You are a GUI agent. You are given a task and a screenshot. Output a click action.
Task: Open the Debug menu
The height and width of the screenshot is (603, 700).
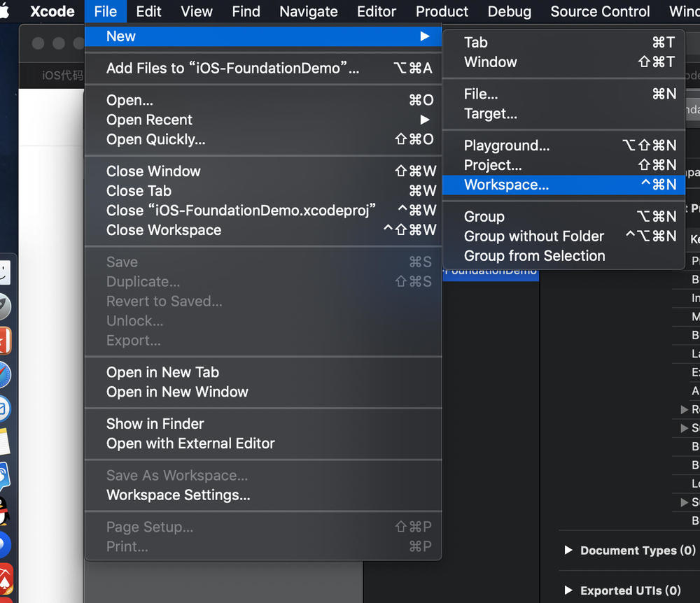(x=510, y=11)
